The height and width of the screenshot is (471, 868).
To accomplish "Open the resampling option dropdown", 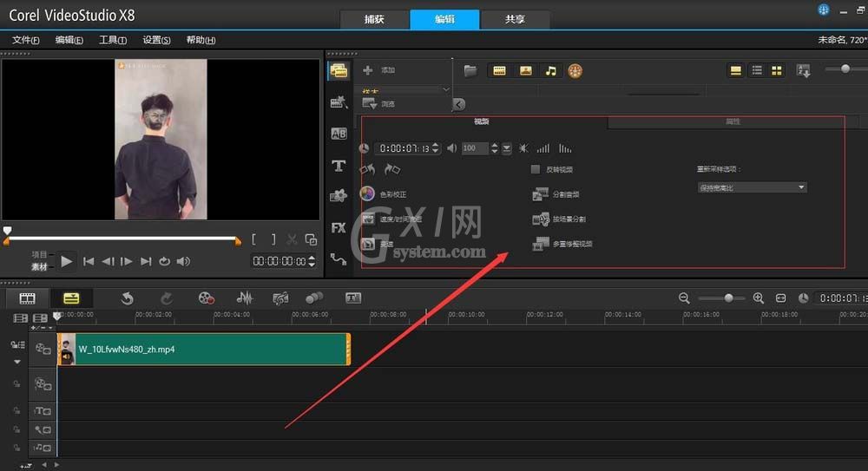I will 751,187.
